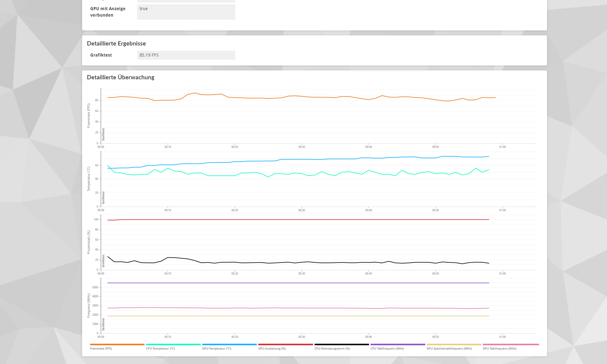Click the pink GPU Taktfrequenz legend swatch
This screenshot has width=607, height=364.
pyautogui.click(x=510, y=345)
